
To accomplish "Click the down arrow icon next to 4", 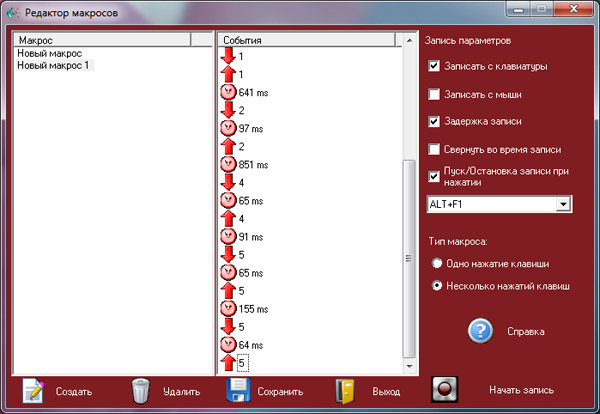I will coord(228,182).
